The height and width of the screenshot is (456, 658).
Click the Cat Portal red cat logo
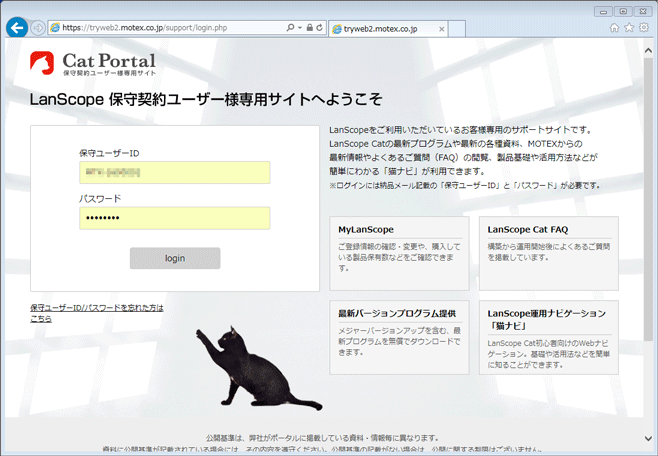(42, 63)
